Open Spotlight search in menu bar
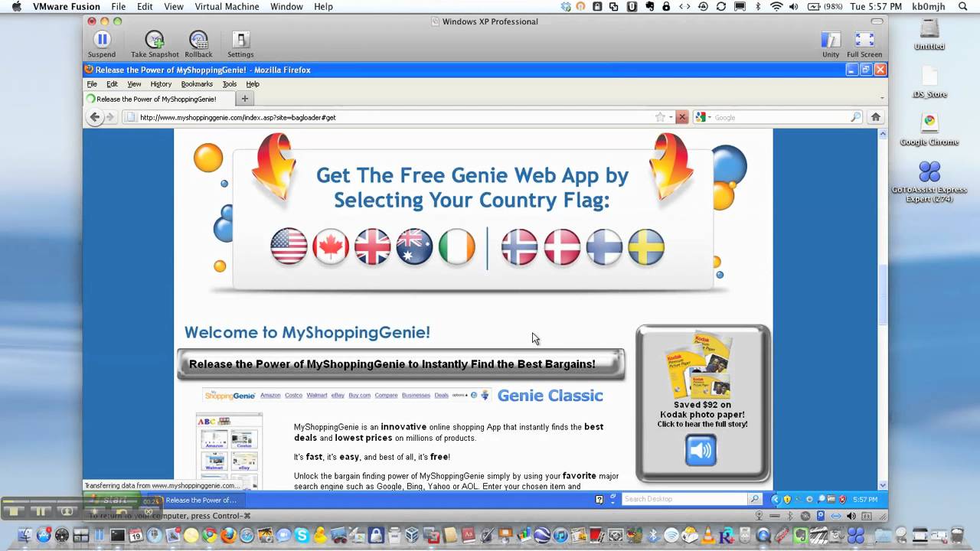The width and height of the screenshot is (980, 551). (963, 6)
